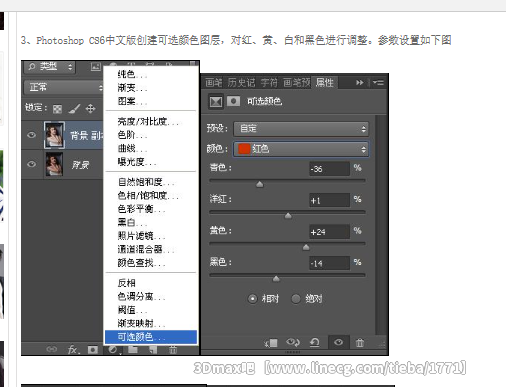This screenshot has width=506, height=387.
Task: Click the search magnifier in layer filter
Action: coord(32,67)
